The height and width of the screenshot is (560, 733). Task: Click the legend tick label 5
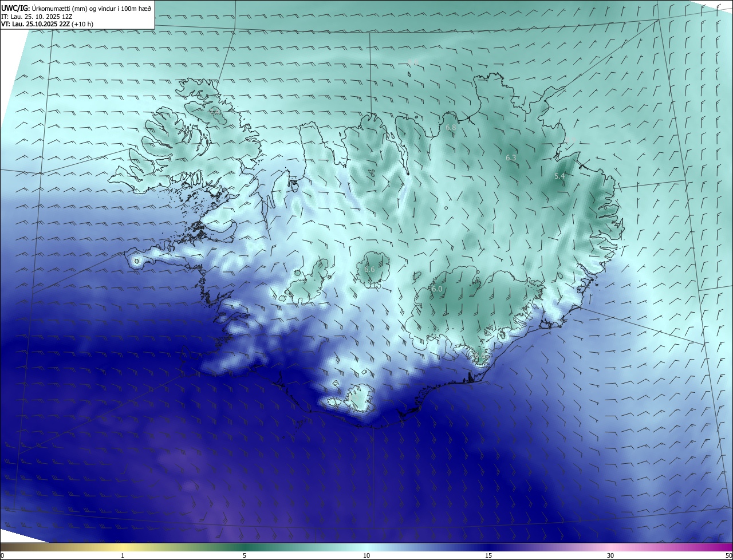[x=245, y=555]
